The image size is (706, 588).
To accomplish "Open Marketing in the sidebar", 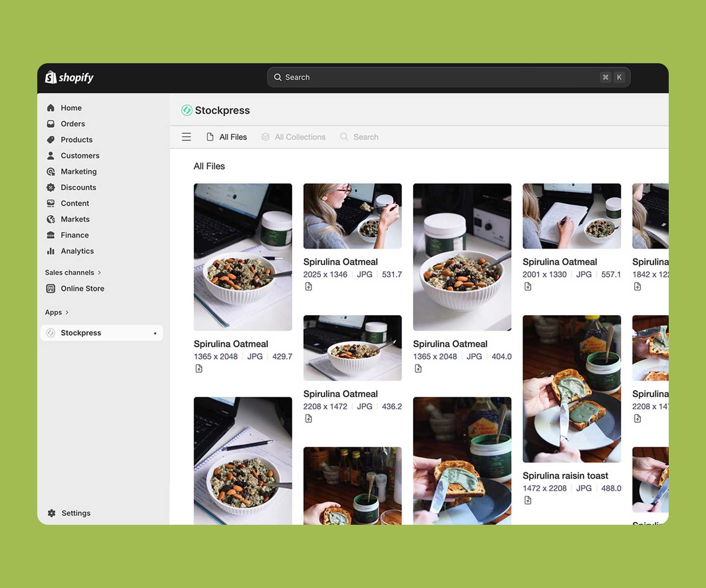I will pyautogui.click(x=78, y=171).
